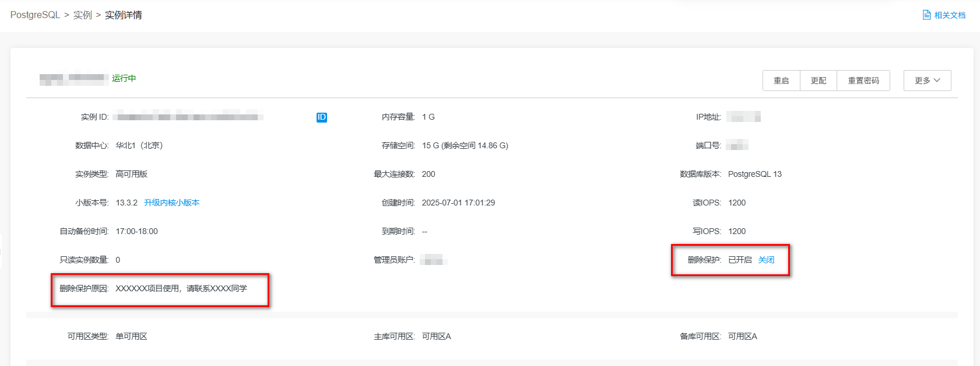980x366 pixels.
Task: Click the 自动备份时间 17:00-18:00 value
Action: [x=136, y=231]
